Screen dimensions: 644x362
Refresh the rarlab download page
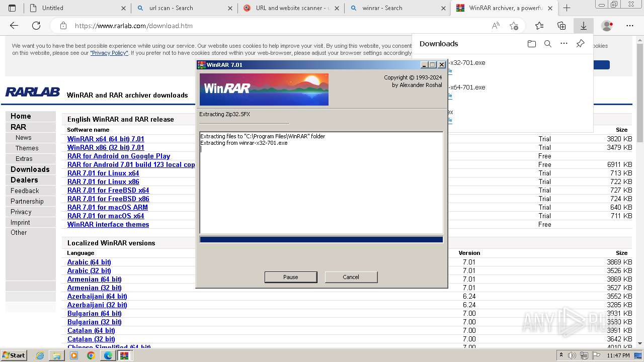point(36,26)
